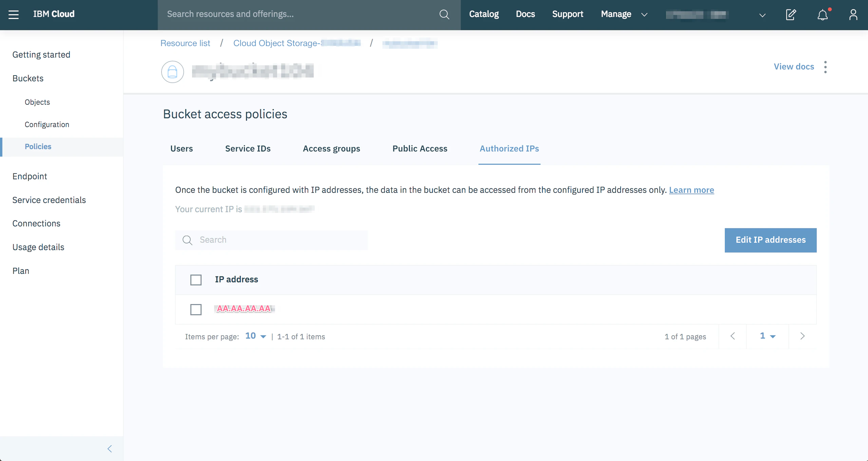Select all via IP address header checkbox
Image resolution: width=868 pixels, height=461 pixels.
[x=196, y=280]
